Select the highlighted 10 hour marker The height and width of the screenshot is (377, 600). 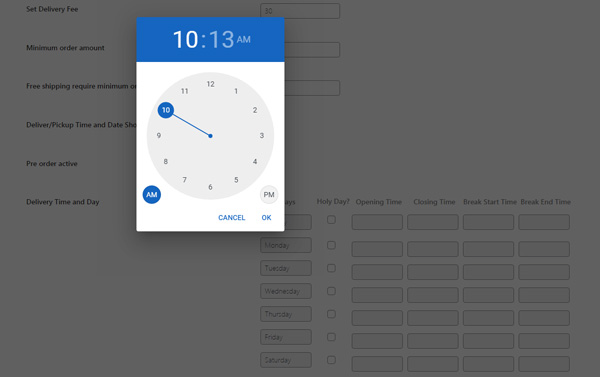point(166,110)
